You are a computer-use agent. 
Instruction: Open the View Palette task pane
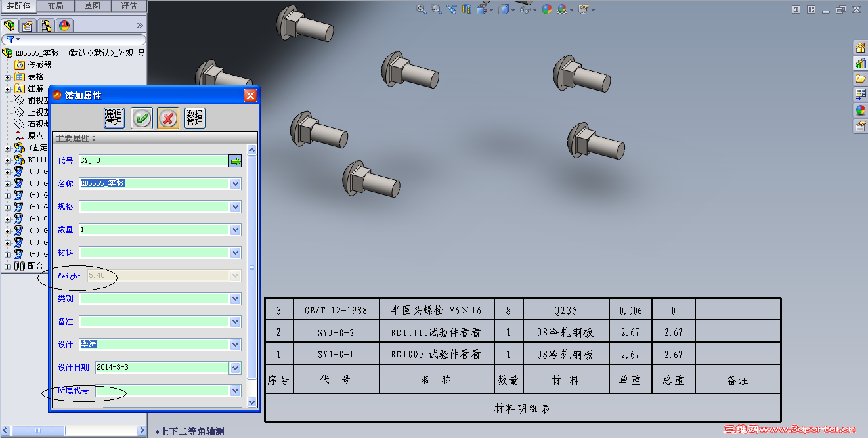(x=860, y=95)
